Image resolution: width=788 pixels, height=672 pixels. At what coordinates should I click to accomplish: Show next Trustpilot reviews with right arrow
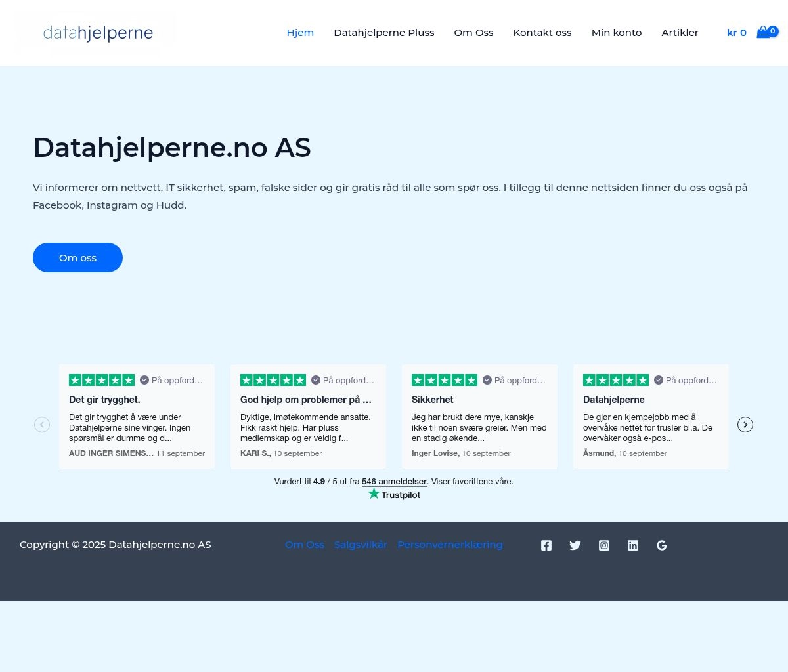(745, 425)
